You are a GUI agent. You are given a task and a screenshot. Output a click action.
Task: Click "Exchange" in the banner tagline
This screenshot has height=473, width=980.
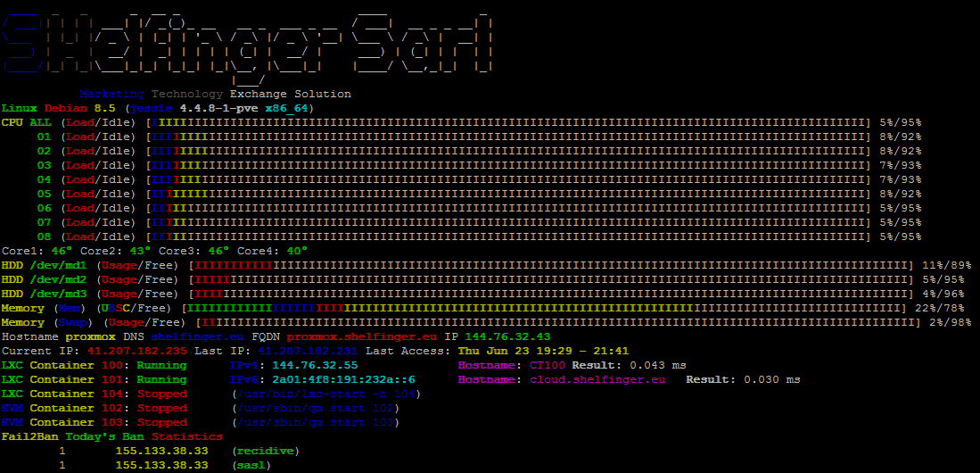[258, 94]
